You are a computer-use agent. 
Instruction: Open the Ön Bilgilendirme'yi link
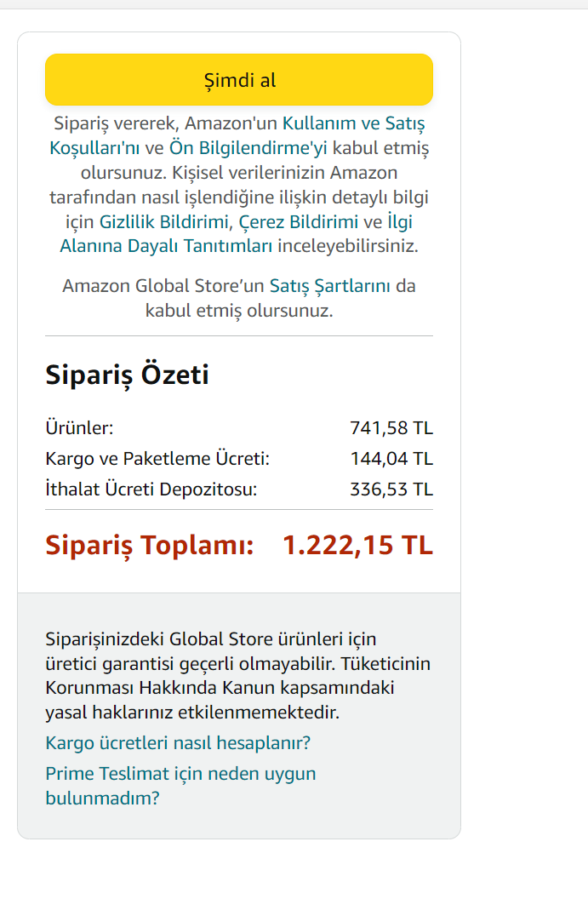point(248,148)
